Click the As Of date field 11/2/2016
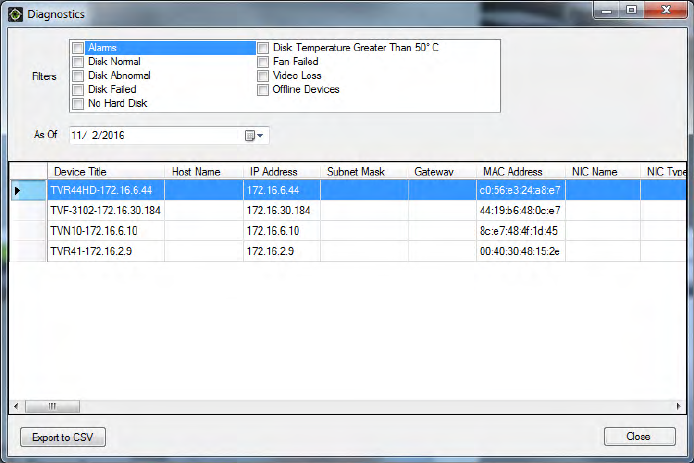The width and height of the screenshot is (694, 463). pos(169,135)
